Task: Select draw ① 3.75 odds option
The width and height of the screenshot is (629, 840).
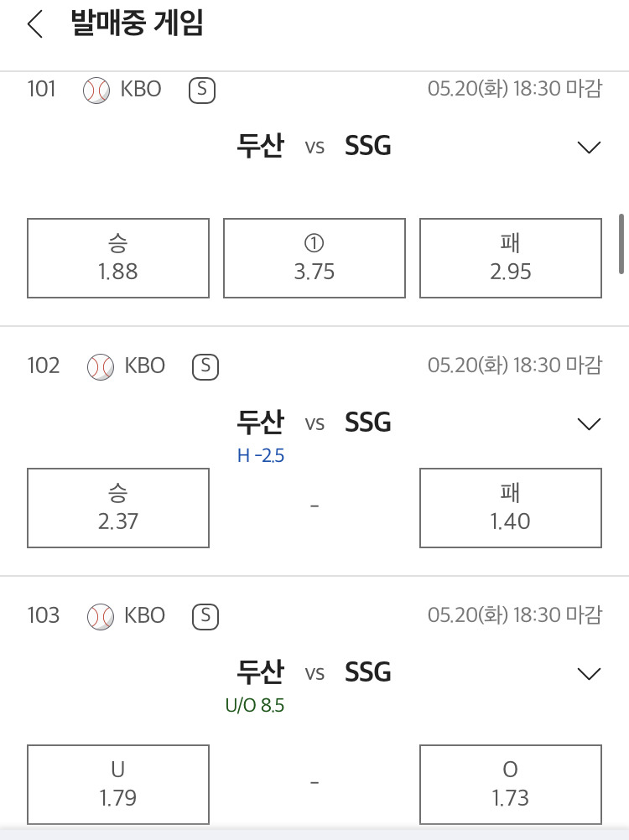Action: coord(314,258)
